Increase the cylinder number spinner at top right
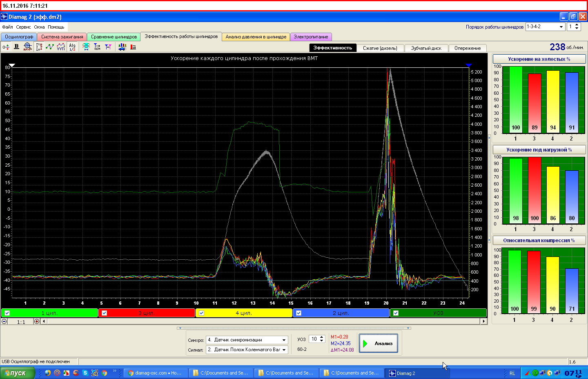588x379 pixels. click(x=577, y=25)
